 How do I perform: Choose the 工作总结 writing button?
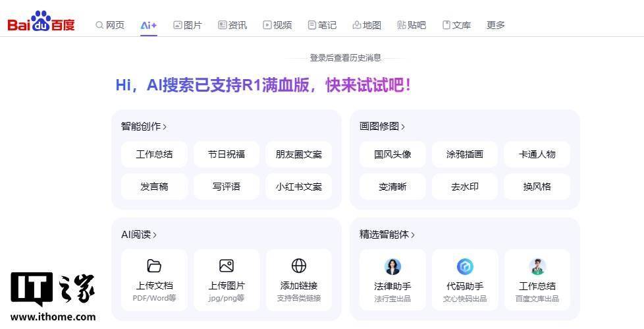155,154
